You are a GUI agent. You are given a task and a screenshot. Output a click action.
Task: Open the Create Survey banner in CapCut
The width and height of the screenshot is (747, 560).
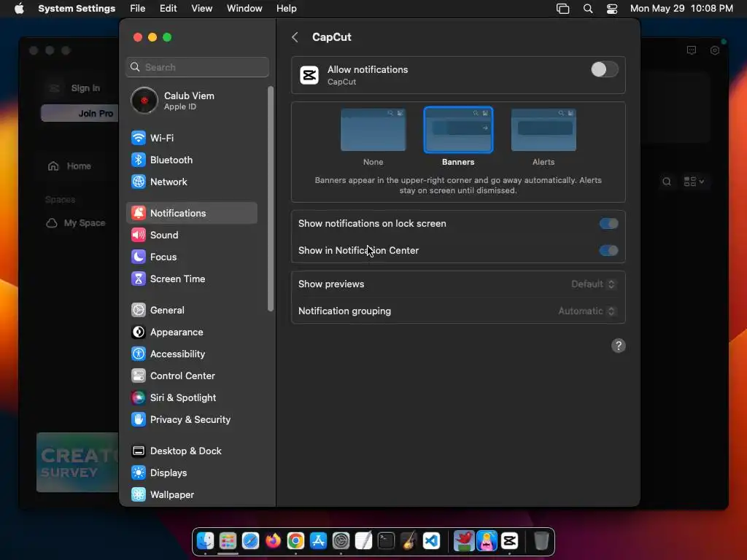[77, 462]
